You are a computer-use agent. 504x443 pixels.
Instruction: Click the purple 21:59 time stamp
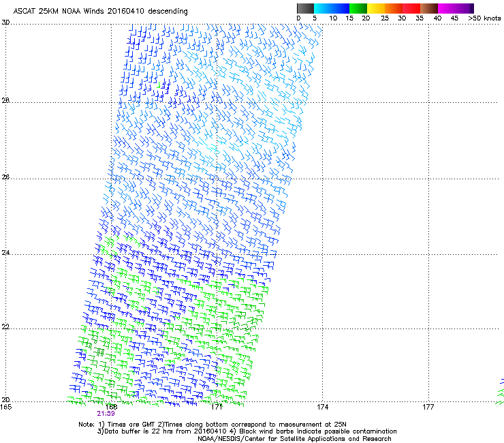pyautogui.click(x=106, y=414)
